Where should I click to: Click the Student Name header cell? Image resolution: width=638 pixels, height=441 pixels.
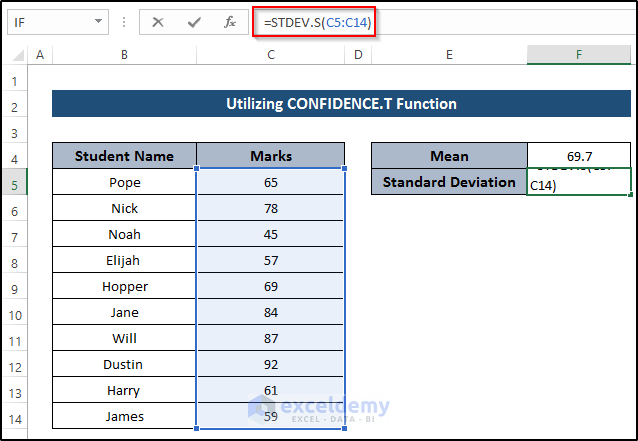coord(124,156)
